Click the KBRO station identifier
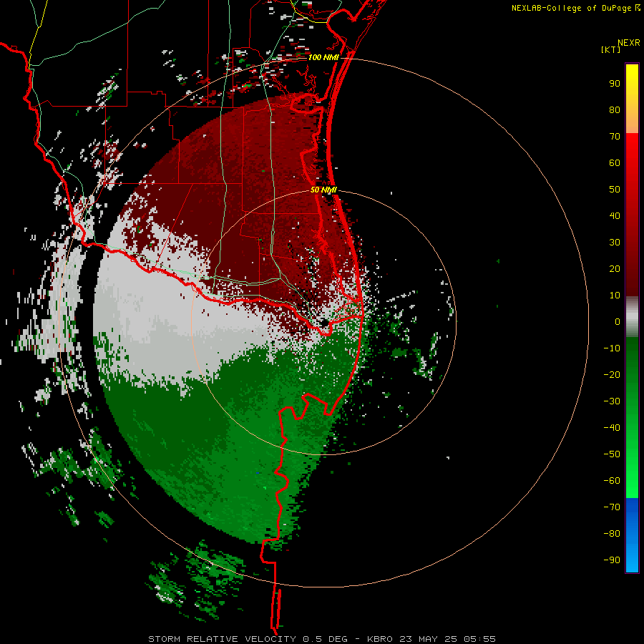 click(x=379, y=639)
